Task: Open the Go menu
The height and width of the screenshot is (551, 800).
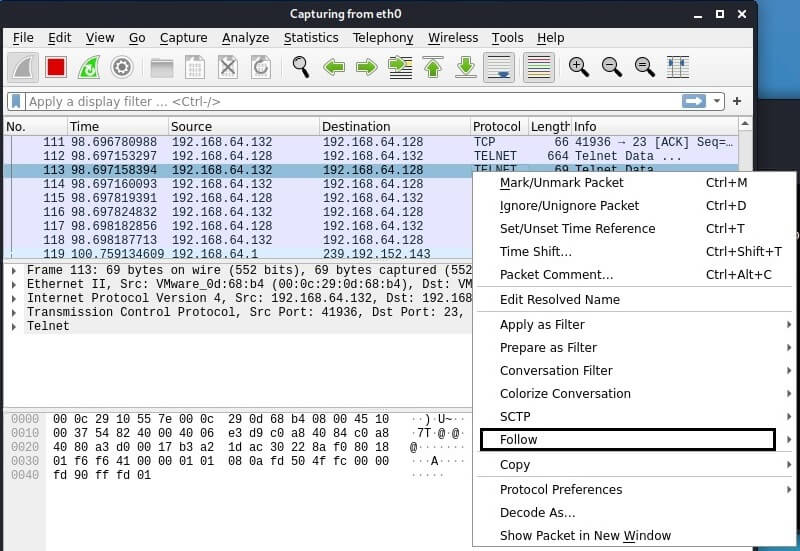Action: 137,38
